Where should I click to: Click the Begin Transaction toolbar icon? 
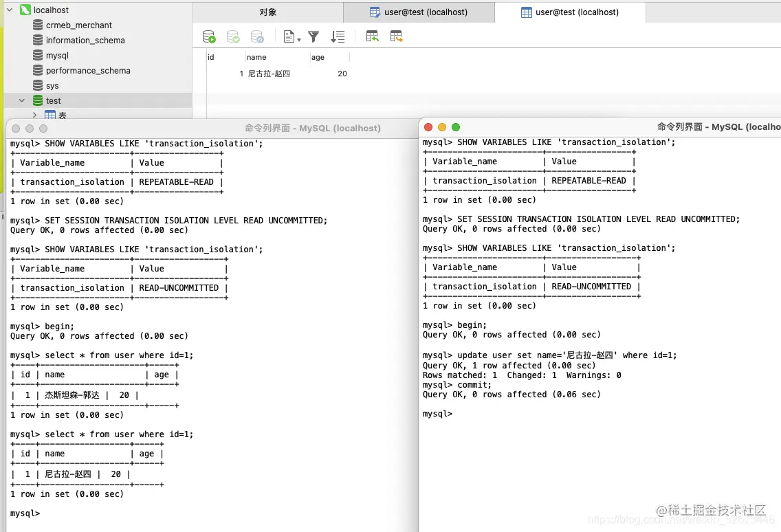209,36
